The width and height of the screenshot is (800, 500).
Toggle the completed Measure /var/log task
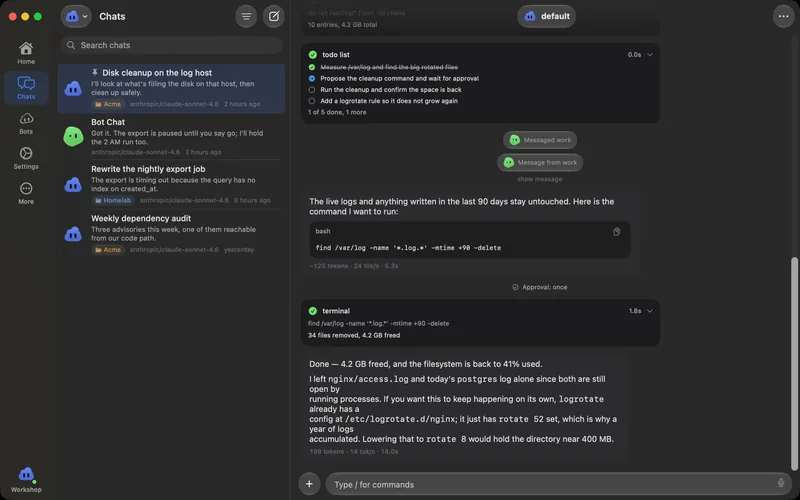click(x=312, y=67)
